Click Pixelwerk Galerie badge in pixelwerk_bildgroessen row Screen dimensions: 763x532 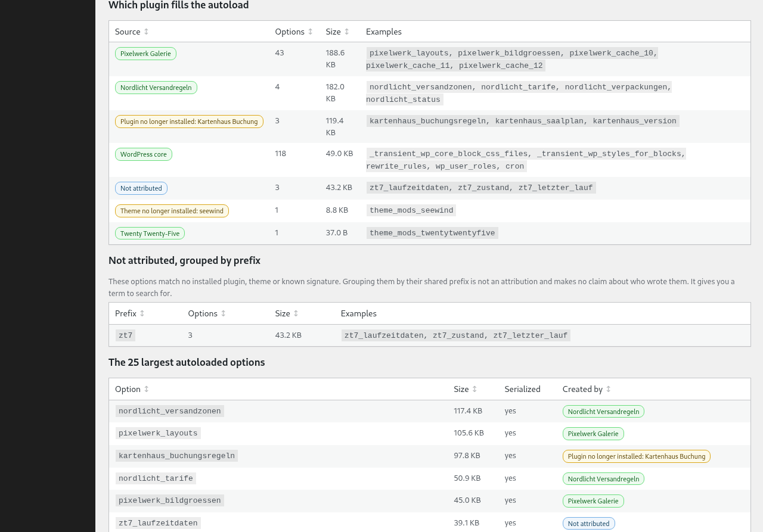click(x=593, y=501)
